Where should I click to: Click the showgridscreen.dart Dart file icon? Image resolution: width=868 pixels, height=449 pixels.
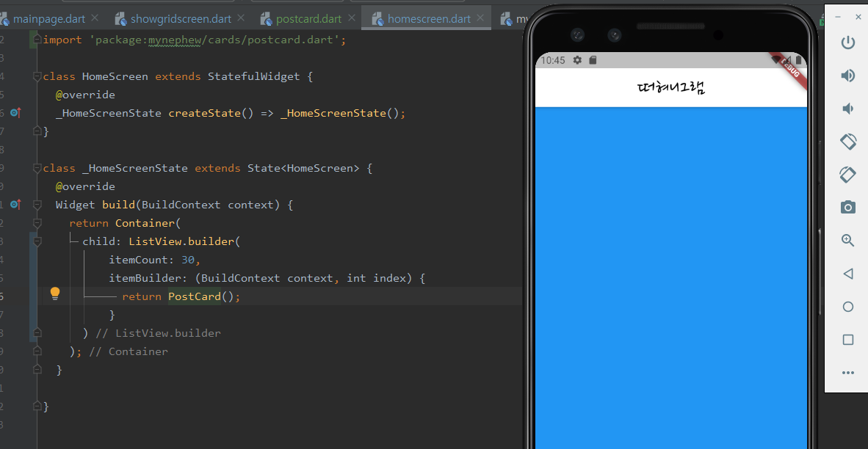[x=120, y=19]
